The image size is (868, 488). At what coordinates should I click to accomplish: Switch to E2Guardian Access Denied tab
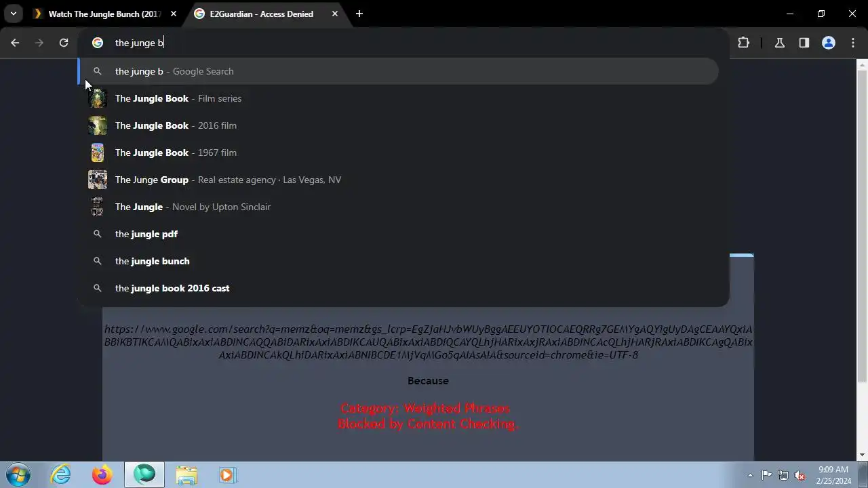point(261,14)
